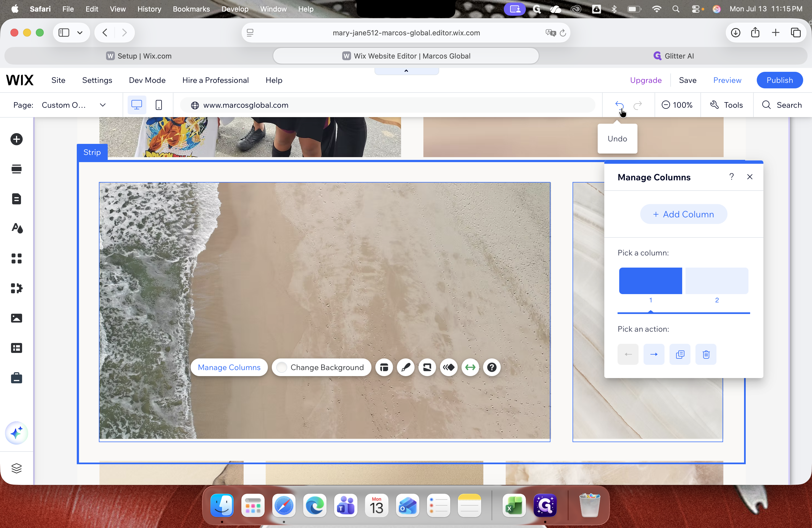The height and width of the screenshot is (528, 812).
Task: Switch to desktop view
Action: pos(136,105)
